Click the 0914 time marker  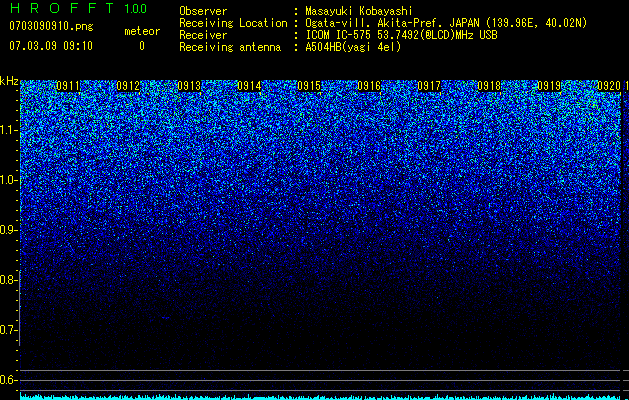[x=249, y=86]
